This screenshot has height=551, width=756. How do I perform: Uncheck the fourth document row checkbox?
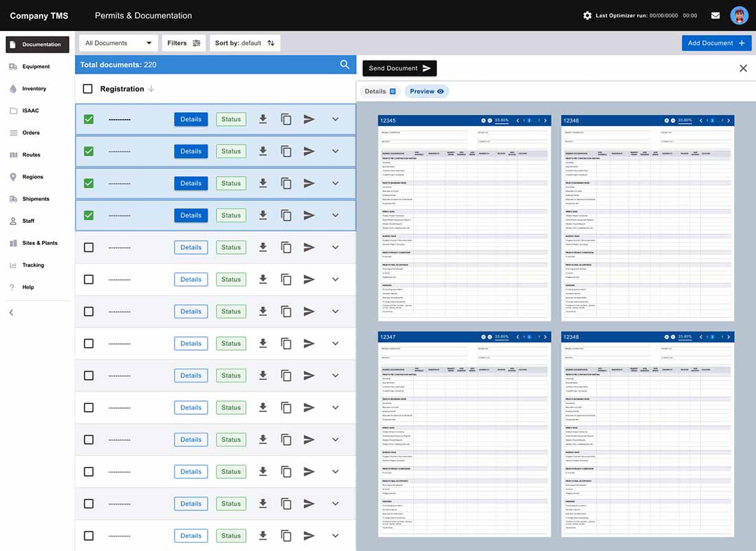click(89, 215)
